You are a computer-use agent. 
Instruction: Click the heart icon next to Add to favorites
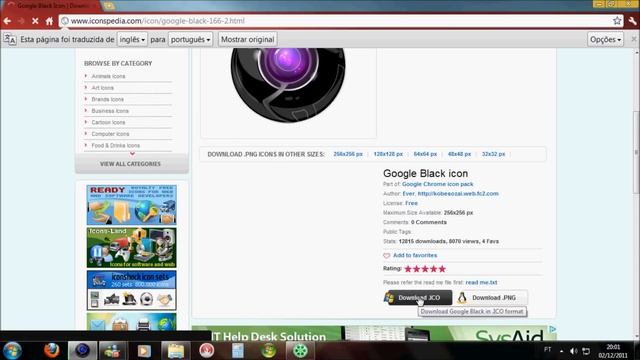point(387,256)
